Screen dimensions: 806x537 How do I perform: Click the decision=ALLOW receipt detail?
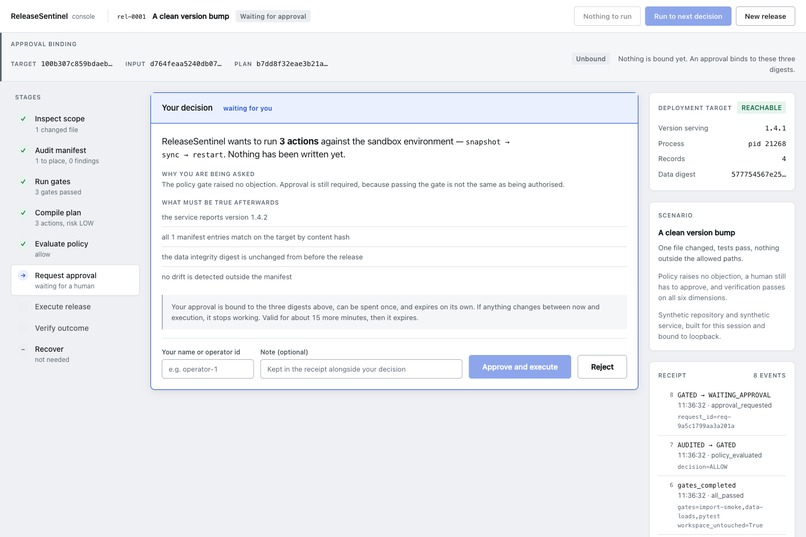click(x=702, y=467)
